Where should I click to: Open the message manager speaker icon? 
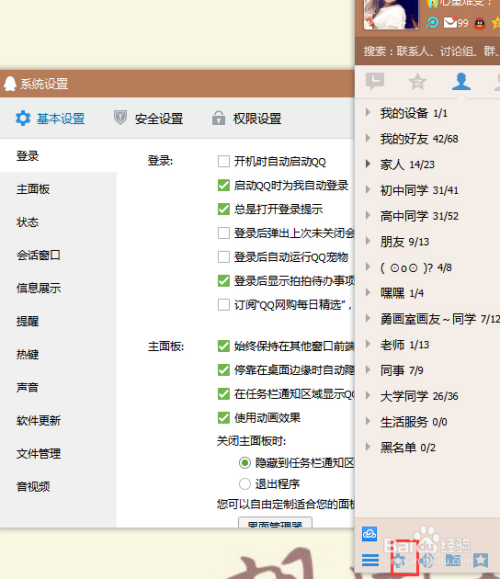click(426, 561)
